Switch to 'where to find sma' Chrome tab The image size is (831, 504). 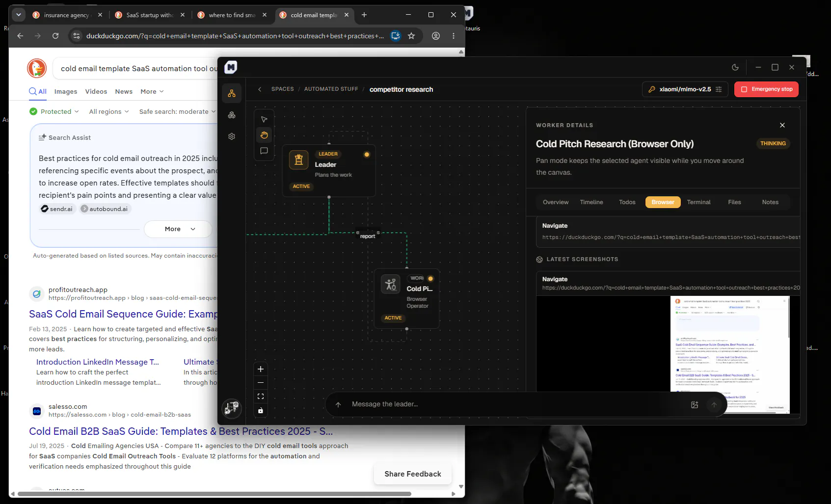point(233,15)
